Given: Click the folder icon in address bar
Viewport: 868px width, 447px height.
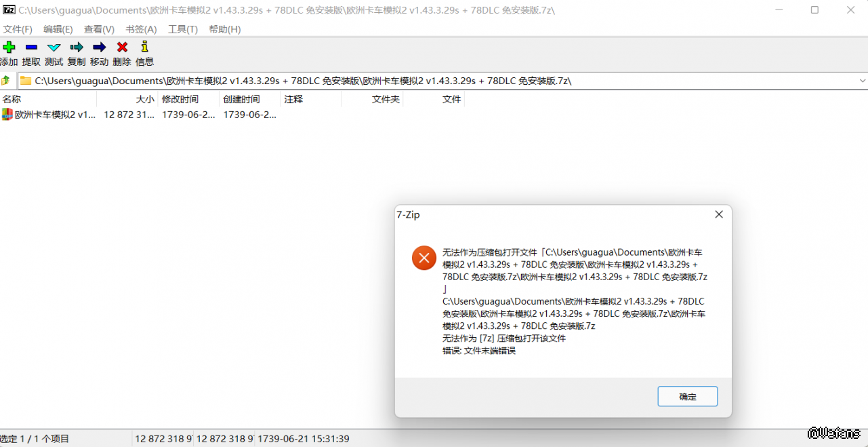Looking at the screenshot, I should (x=26, y=81).
